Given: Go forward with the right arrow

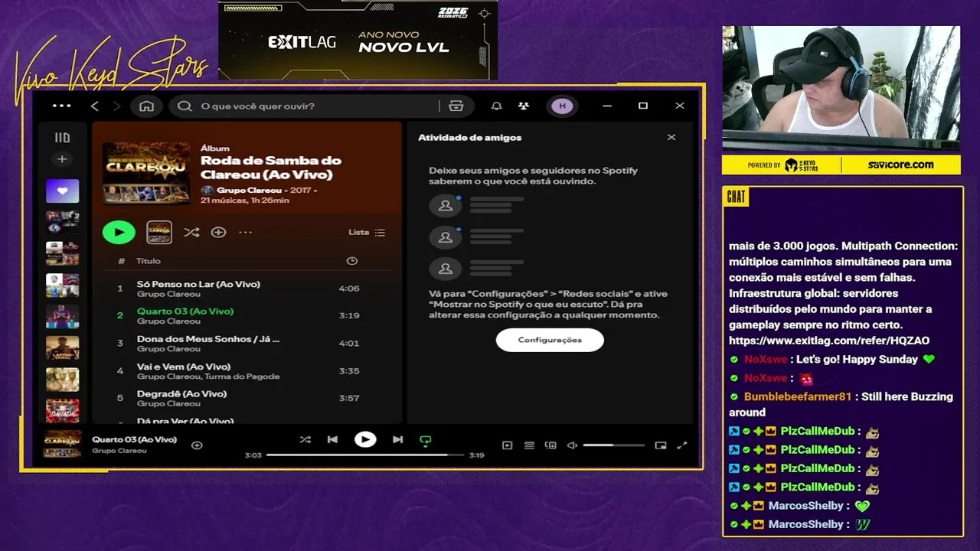Looking at the screenshot, I should pyautogui.click(x=116, y=106).
